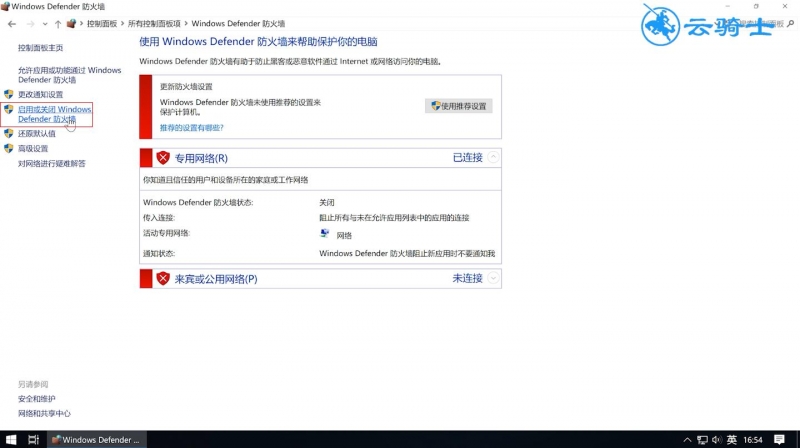Click the back navigation arrow
Image resolution: width=800 pixels, height=448 pixels.
(12, 24)
